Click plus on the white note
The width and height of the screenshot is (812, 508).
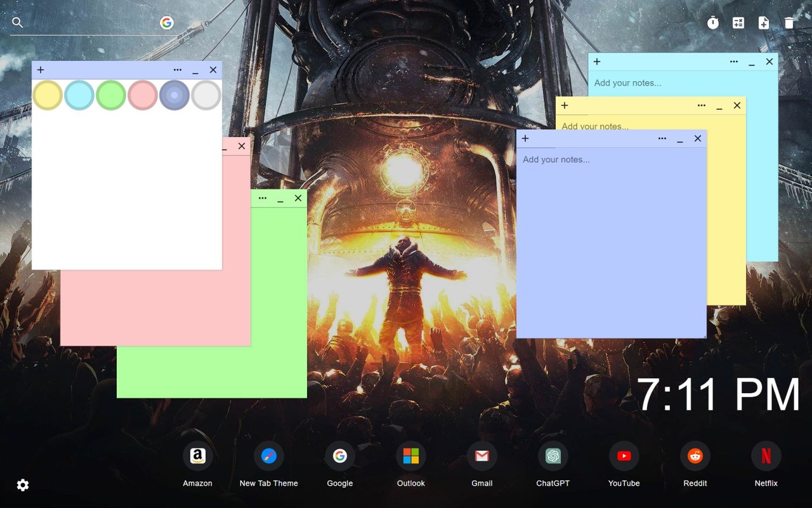(x=41, y=70)
